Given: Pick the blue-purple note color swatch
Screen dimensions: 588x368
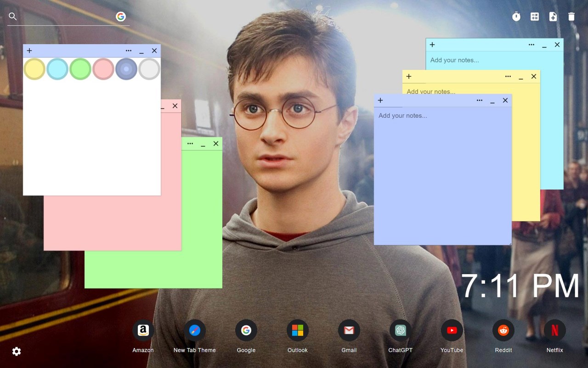Looking at the screenshot, I should [126, 69].
